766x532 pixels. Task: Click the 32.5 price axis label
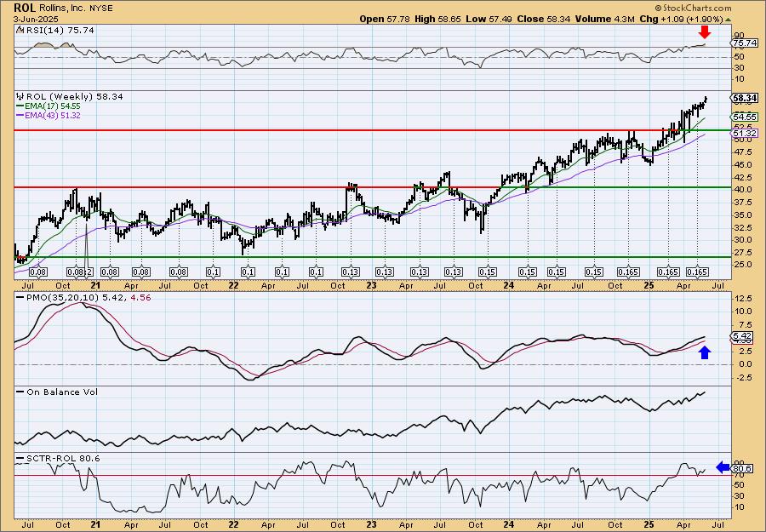[742, 227]
